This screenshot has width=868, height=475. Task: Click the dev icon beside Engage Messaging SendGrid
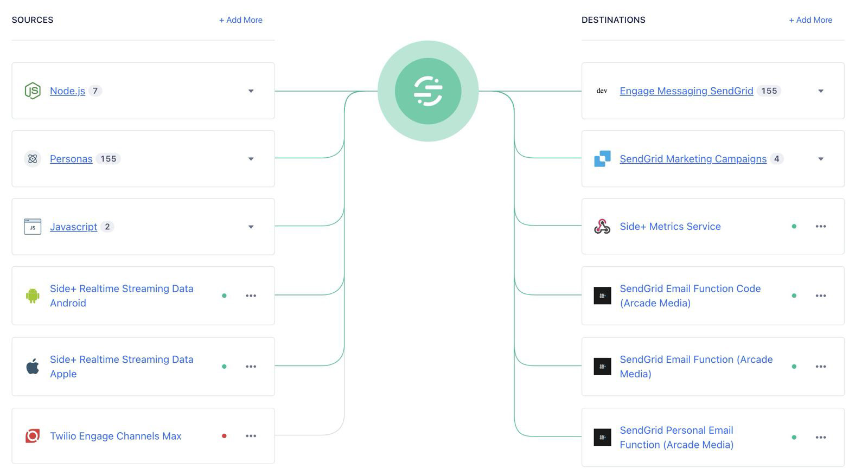pos(602,91)
